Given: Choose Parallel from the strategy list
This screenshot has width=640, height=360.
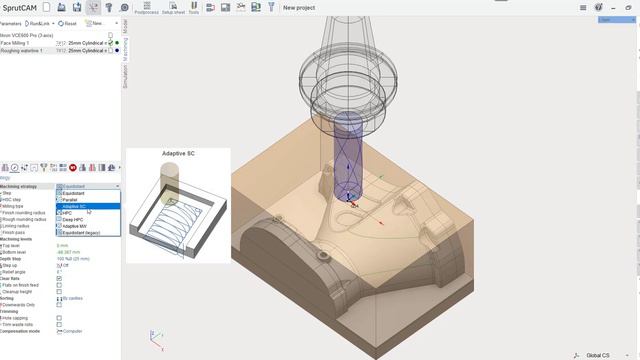Looking at the screenshot, I should tap(88, 200).
